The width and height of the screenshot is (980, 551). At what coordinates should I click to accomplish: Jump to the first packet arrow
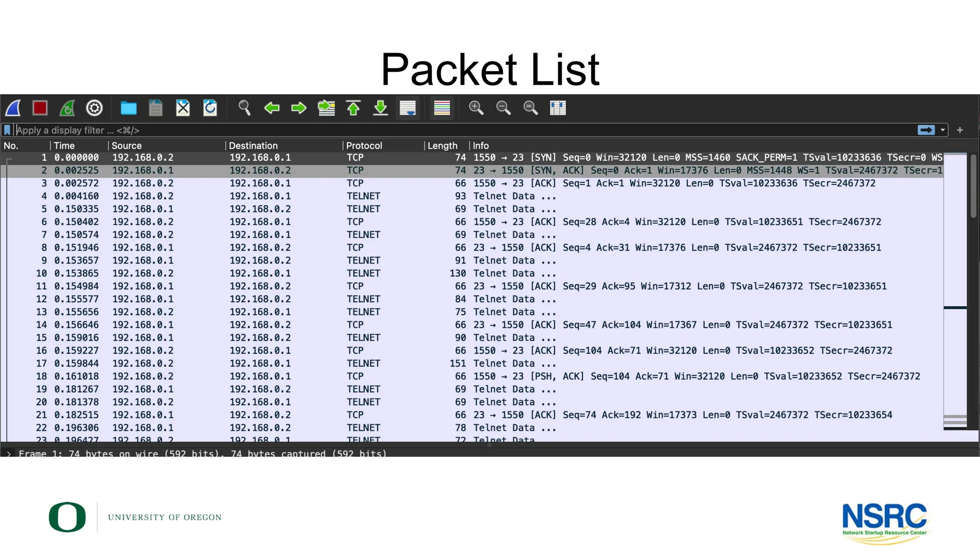[x=354, y=108]
